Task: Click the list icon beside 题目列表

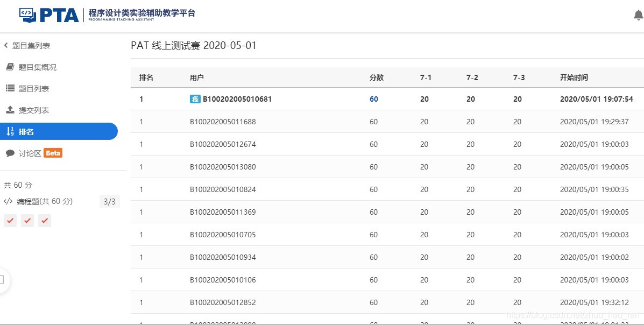Action: 10,88
